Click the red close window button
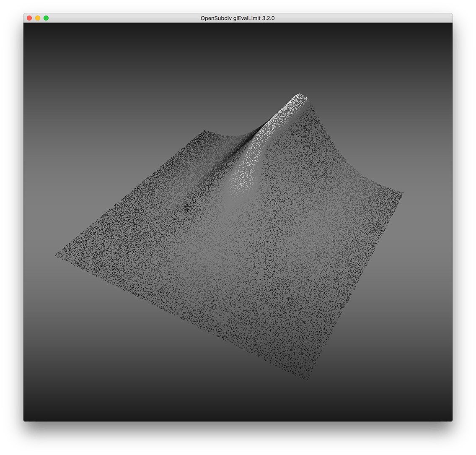 (29, 18)
